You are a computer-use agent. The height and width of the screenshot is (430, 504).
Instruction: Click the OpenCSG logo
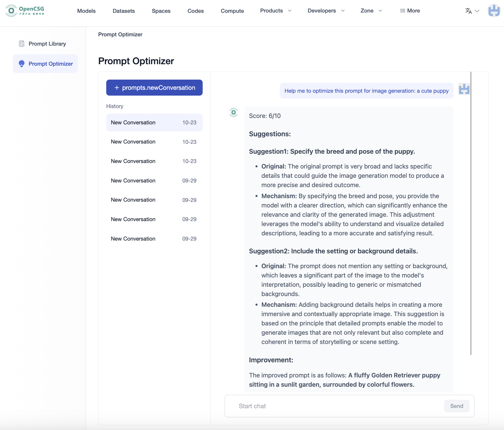point(25,11)
